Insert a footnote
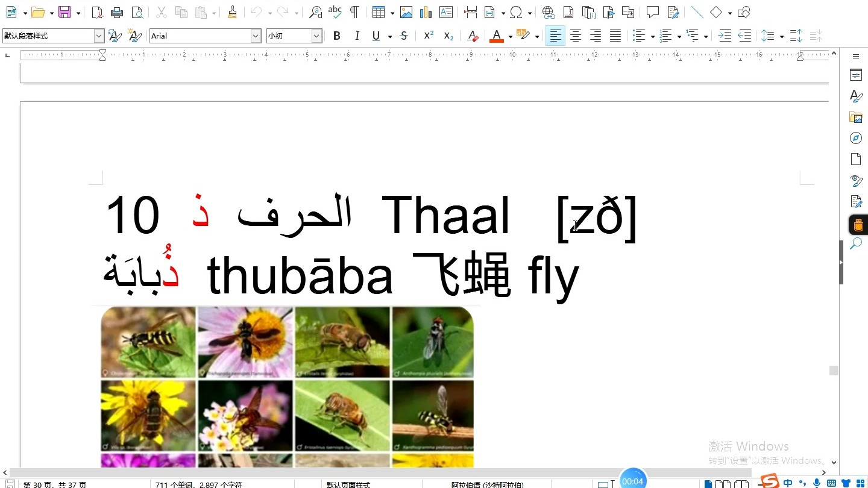This screenshot has height=488, width=868. click(568, 12)
